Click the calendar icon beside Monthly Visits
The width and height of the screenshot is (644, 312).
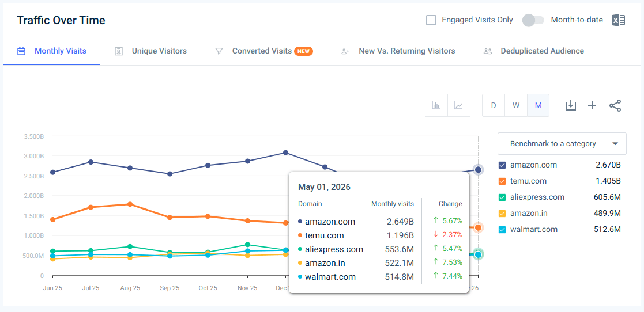tap(21, 51)
